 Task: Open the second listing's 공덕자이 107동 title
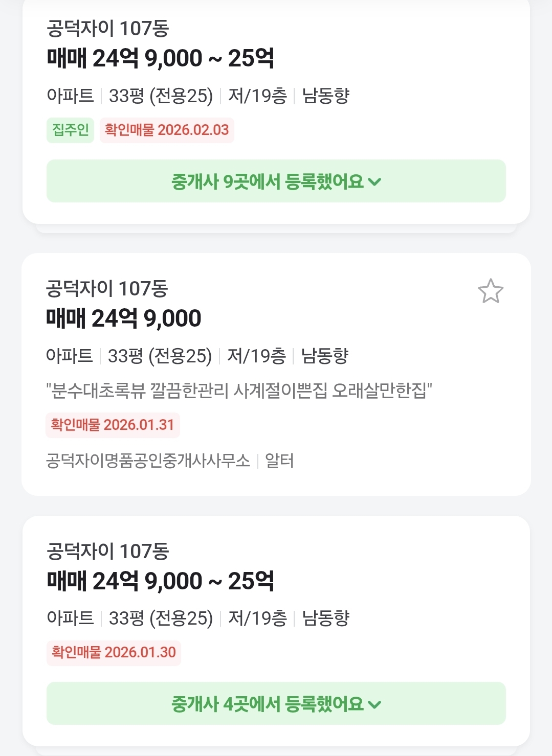(x=107, y=289)
